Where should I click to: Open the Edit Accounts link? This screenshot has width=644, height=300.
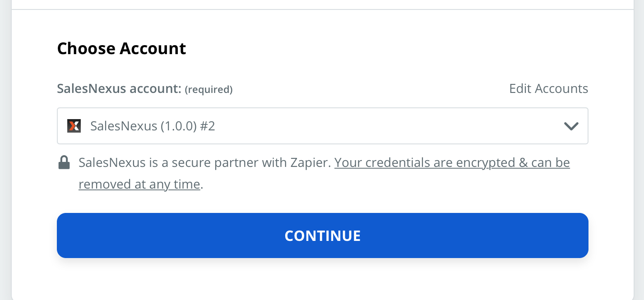pyautogui.click(x=548, y=88)
